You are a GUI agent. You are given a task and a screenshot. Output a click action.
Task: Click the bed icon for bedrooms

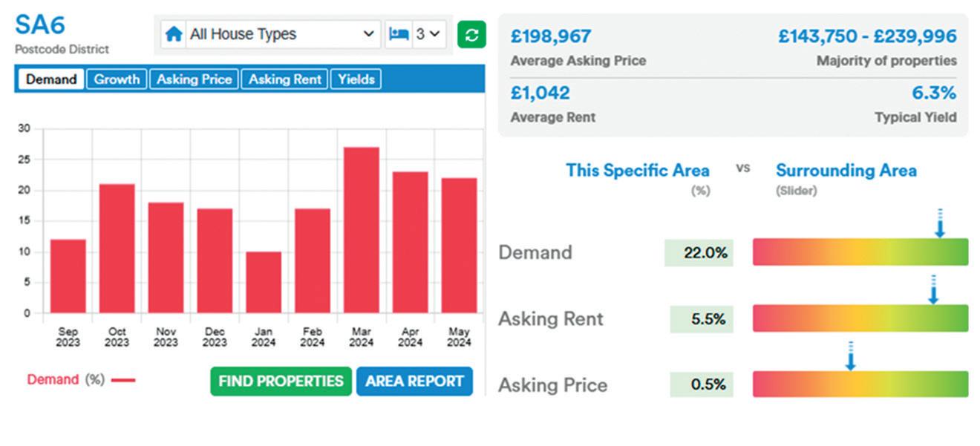(399, 34)
